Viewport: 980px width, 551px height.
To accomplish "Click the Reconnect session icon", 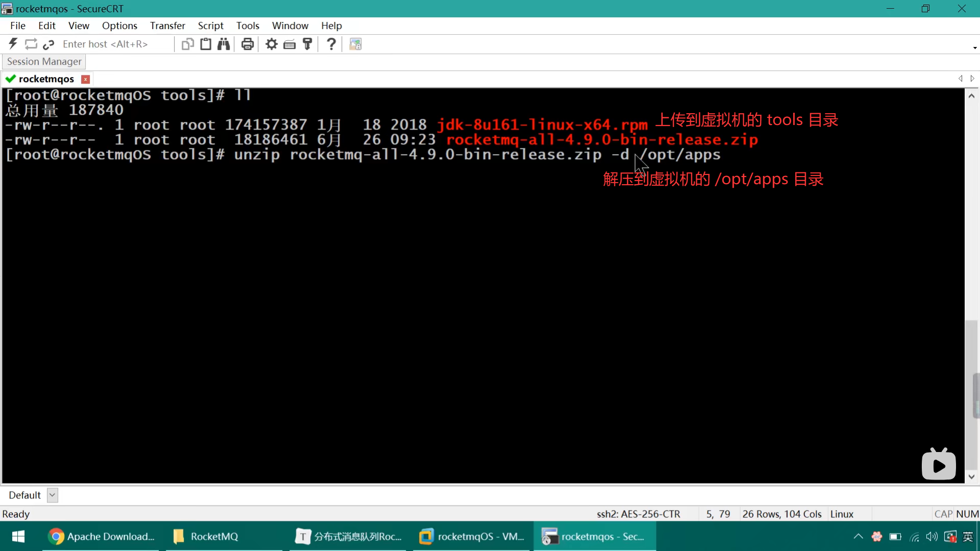I will [x=31, y=44].
